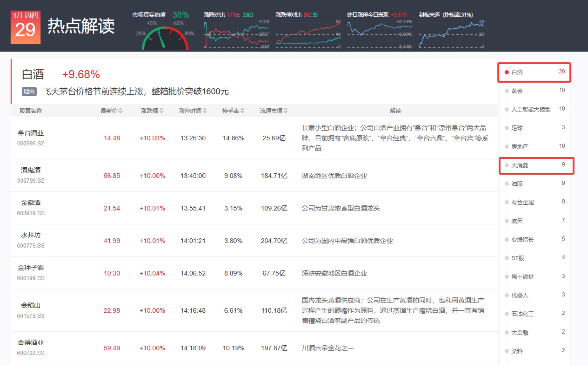This screenshot has height=365, width=588.
Task: Open stock 皇台酒业 link
Action: tap(31, 133)
